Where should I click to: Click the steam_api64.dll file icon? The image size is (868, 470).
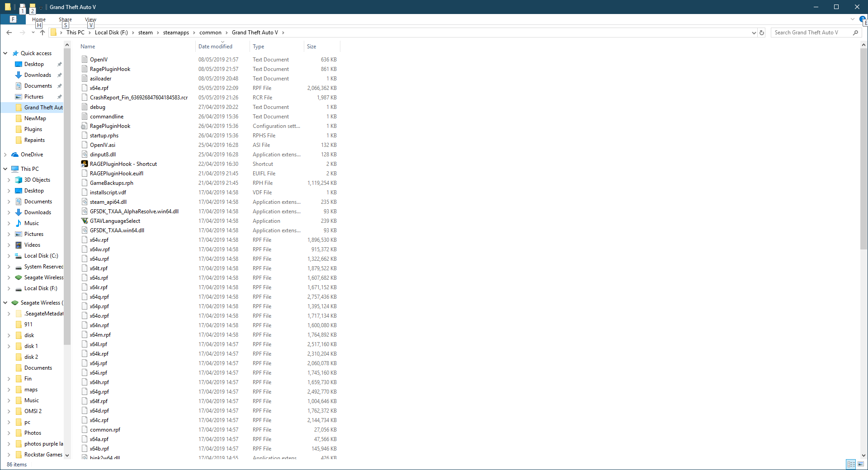(x=85, y=202)
